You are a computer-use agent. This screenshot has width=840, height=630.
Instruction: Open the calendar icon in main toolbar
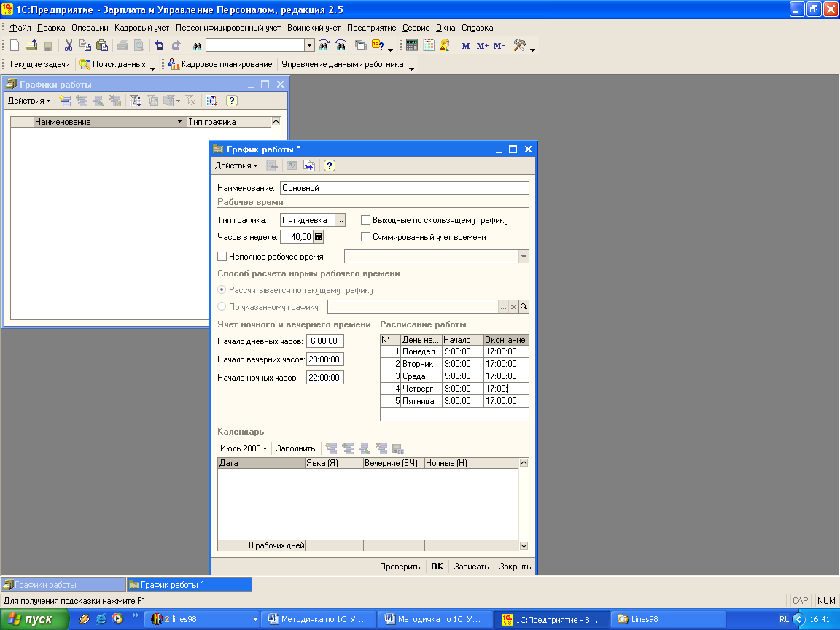coord(428,45)
